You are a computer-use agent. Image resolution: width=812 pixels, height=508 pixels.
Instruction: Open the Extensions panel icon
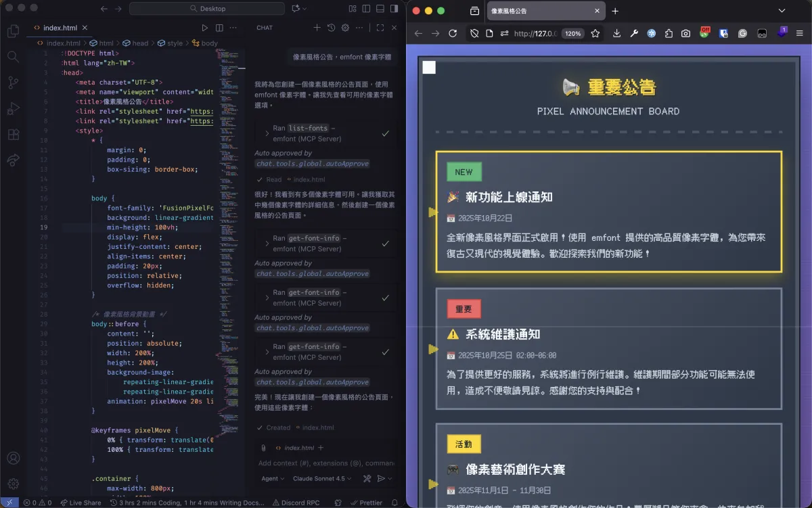(x=13, y=135)
